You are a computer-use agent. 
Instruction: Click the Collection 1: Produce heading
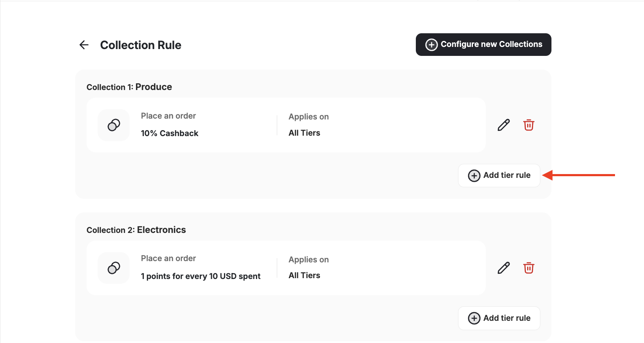coord(129,87)
